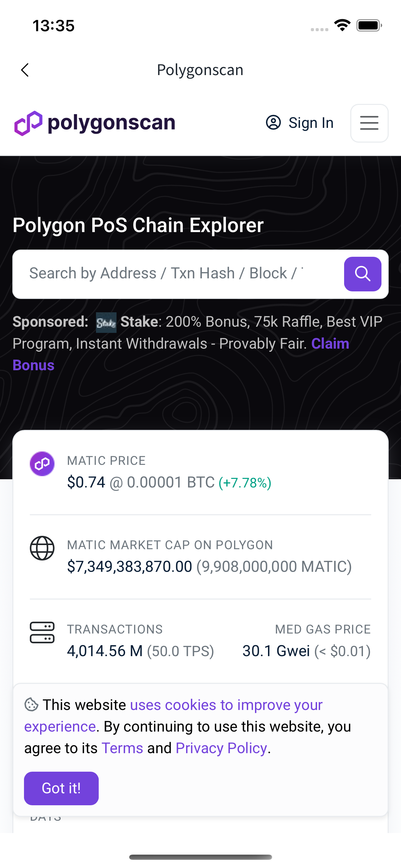Tap the transactions server icon
401x868 pixels.
(x=42, y=632)
